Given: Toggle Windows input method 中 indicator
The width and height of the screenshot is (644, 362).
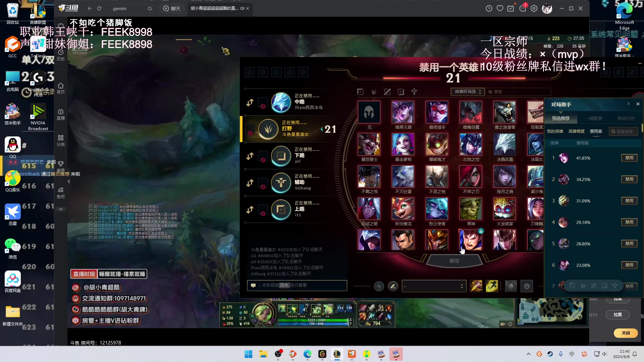Looking at the screenshot, I should click(572, 354).
